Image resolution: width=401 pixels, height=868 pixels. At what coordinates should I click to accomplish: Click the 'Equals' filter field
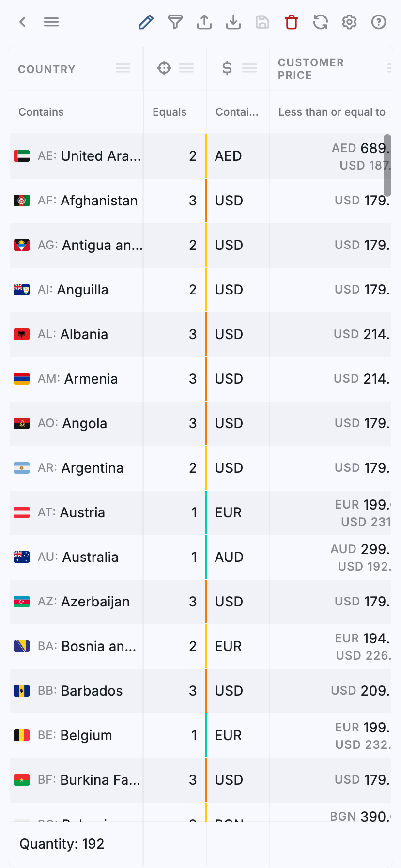click(x=174, y=112)
